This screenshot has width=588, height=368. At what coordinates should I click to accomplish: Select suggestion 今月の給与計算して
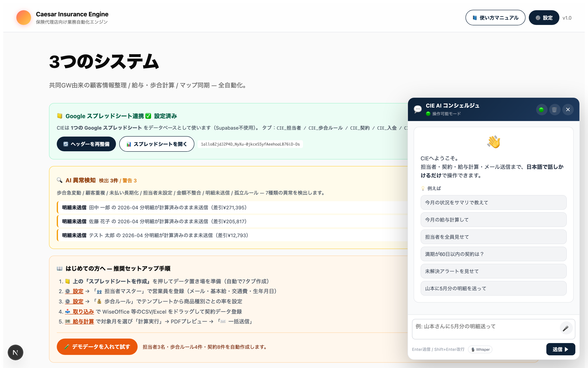click(493, 220)
